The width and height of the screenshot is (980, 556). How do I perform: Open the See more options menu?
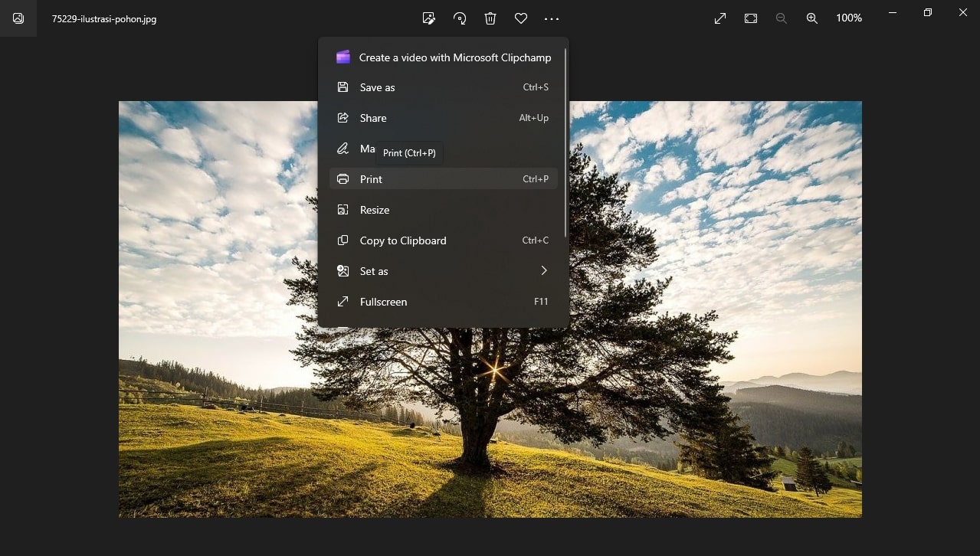552,18
